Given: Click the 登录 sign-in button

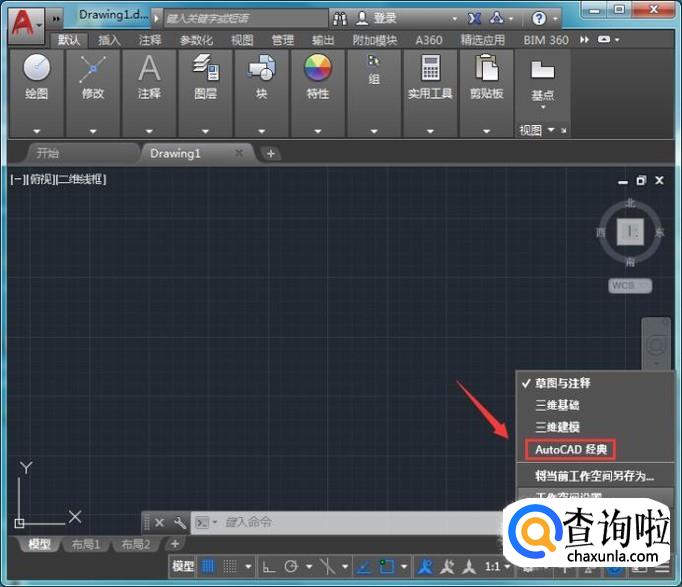Looking at the screenshot, I should (x=384, y=18).
